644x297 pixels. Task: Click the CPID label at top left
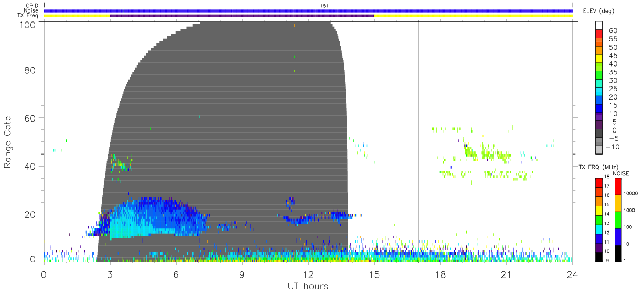31,6
